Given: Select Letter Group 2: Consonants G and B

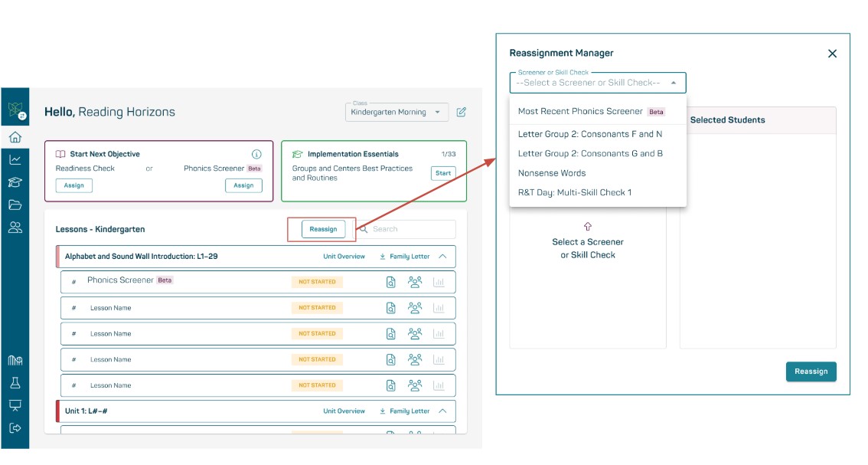Looking at the screenshot, I should (x=598, y=153).
